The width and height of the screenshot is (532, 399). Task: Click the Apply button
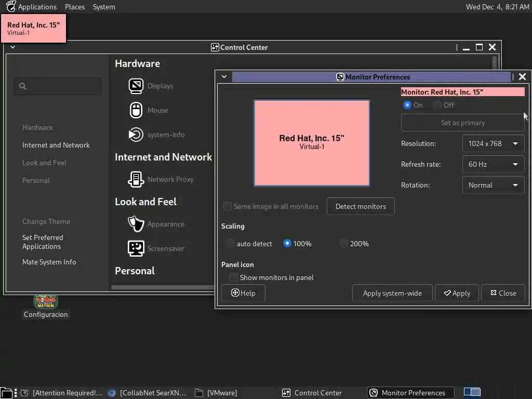457,293
